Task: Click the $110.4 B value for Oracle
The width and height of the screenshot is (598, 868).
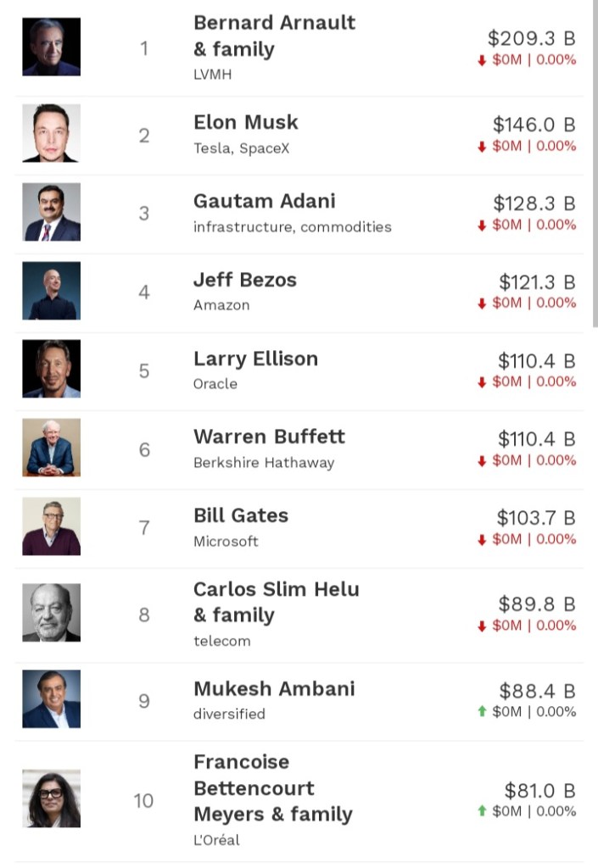Action: click(536, 361)
